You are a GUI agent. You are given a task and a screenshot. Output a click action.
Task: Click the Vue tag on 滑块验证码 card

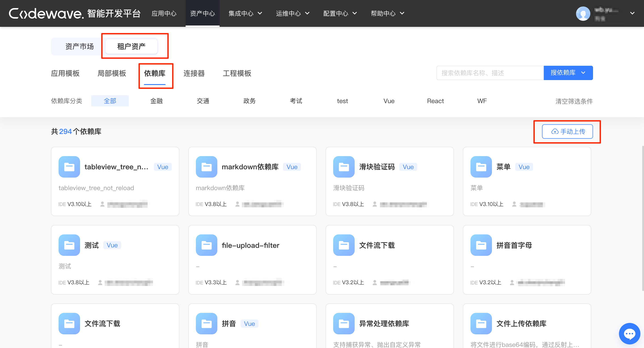click(408, 167)
